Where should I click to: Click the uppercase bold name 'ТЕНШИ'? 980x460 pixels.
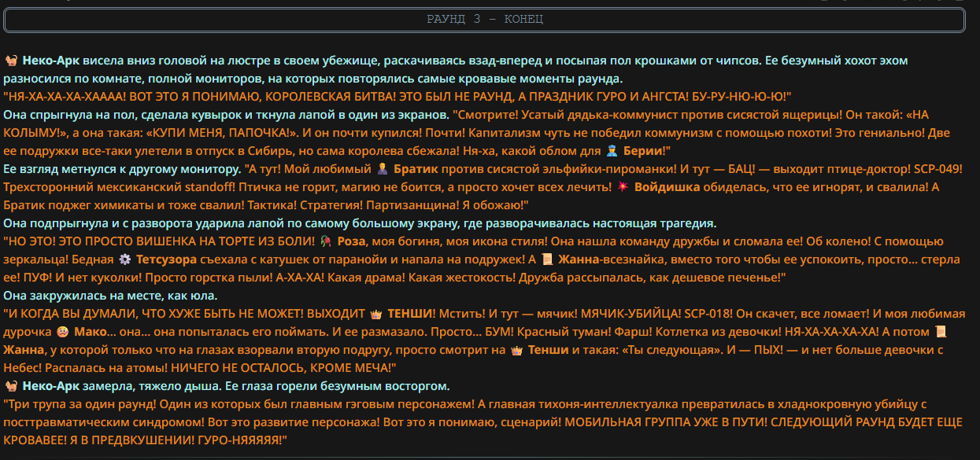(x=409, y=314)
